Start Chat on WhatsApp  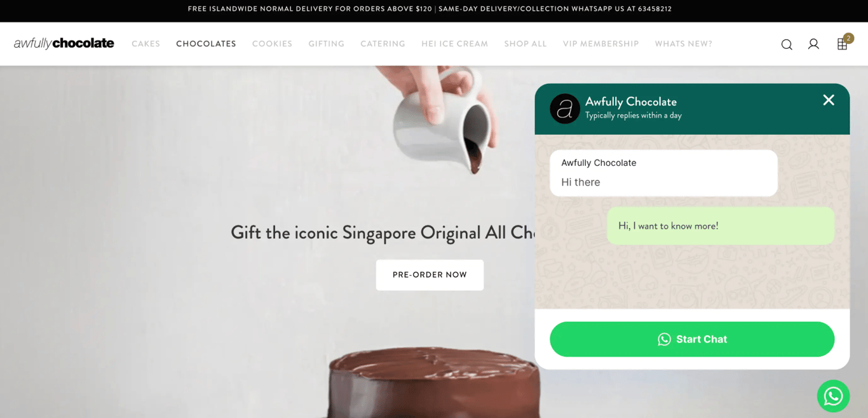pos(692,339)
